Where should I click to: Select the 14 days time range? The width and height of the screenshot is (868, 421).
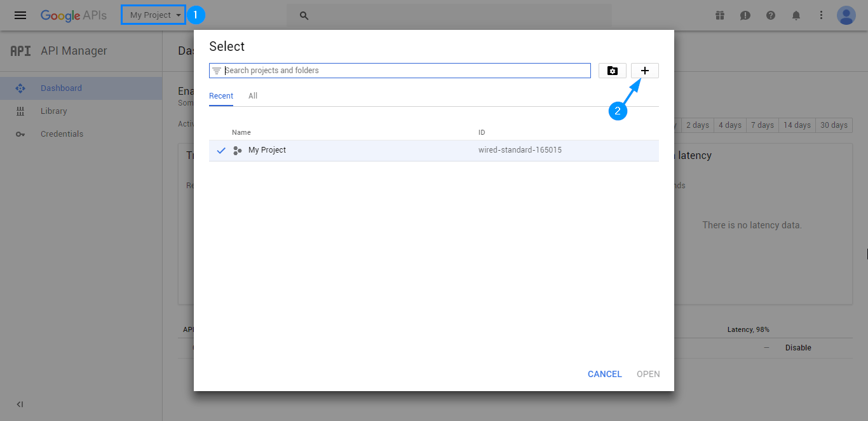(797, 125)
